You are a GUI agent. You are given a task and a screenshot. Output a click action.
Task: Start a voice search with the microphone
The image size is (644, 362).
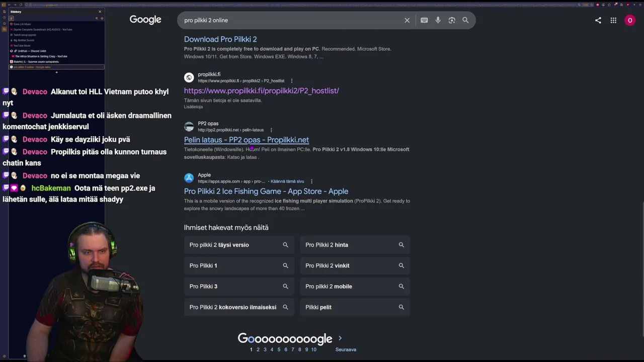[438, 20]
